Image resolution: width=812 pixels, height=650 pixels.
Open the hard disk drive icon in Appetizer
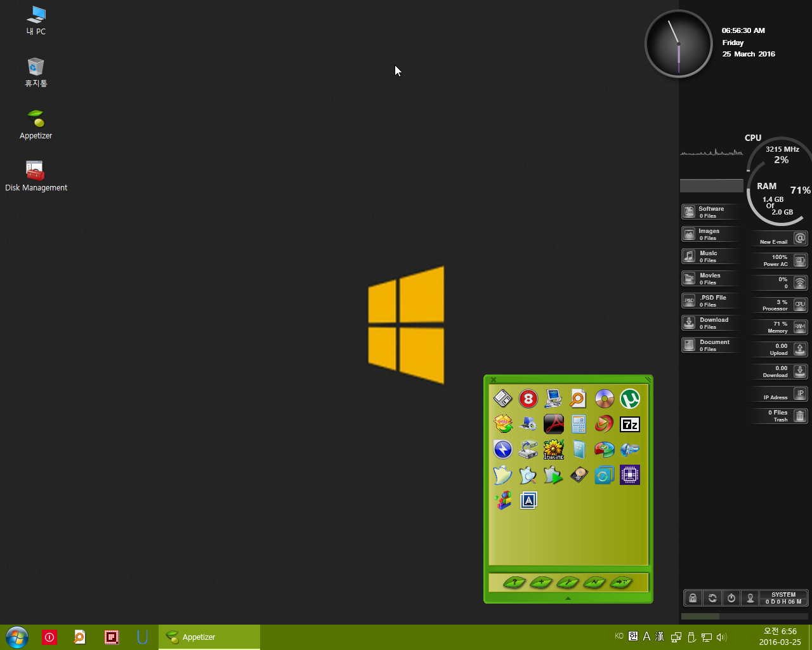click(579, 475)
